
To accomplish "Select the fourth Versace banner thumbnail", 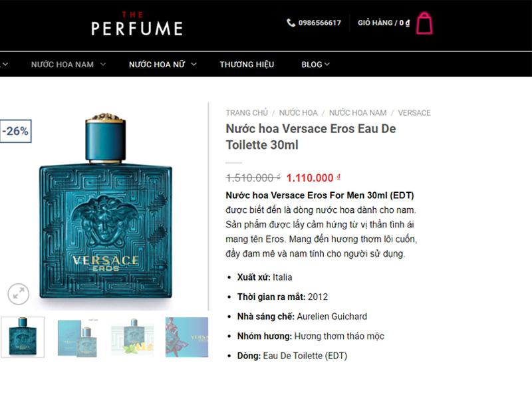I will click(187, 337).
